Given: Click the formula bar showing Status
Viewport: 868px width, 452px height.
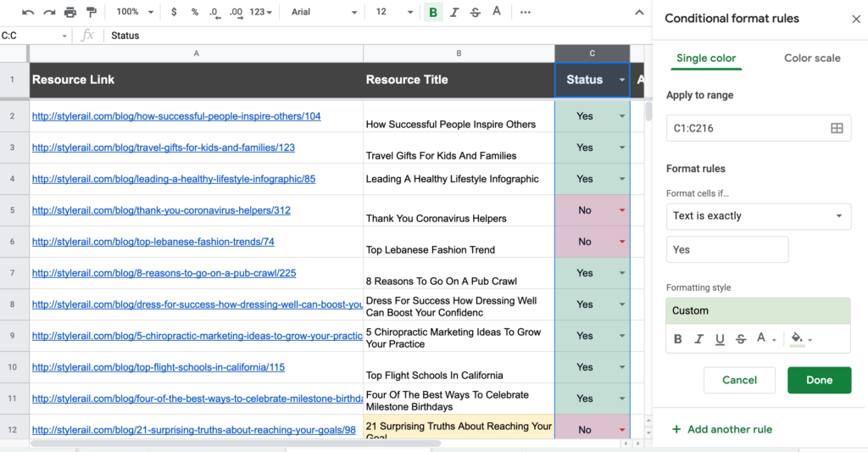Looking at the screenshot, I should point(376,36).
